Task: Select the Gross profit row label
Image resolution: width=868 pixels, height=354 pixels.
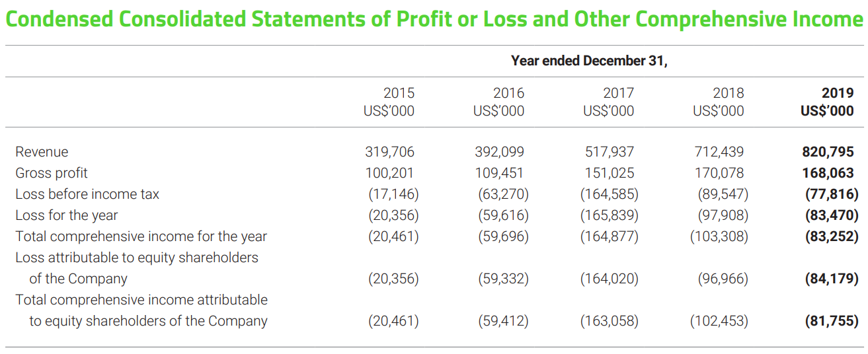Action: (52, 173)
